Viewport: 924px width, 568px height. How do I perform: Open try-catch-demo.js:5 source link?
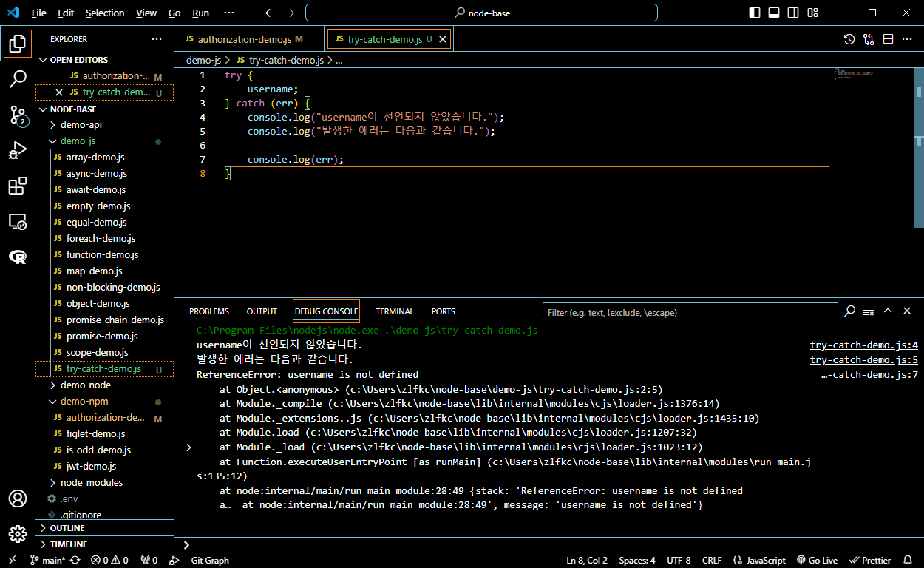coord(864,360)
